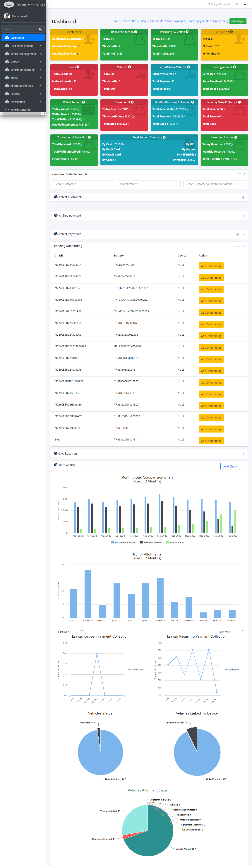
Task: Expand Vehical Management sidebar menu
Action: [x=23, y=54]
